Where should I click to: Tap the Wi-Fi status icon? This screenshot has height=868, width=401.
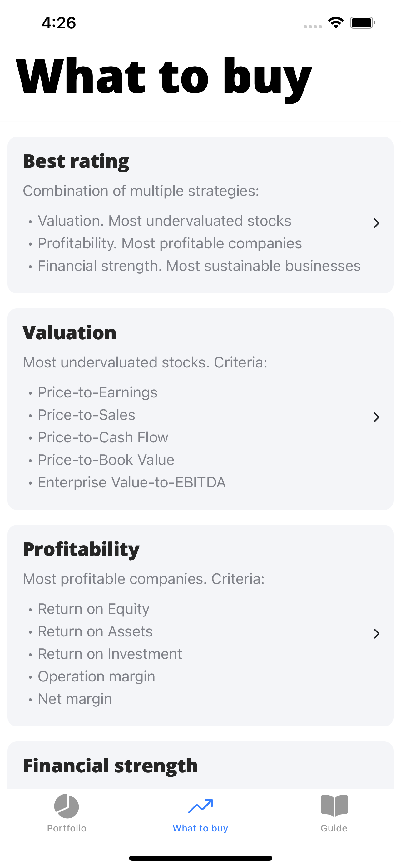pyautogui.click(x=336, y=22)
